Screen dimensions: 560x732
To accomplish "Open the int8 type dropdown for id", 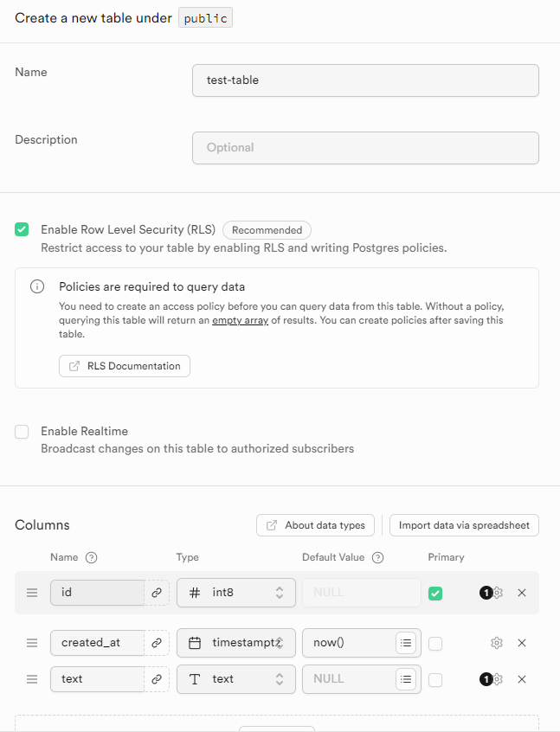I will click(236, 593).
